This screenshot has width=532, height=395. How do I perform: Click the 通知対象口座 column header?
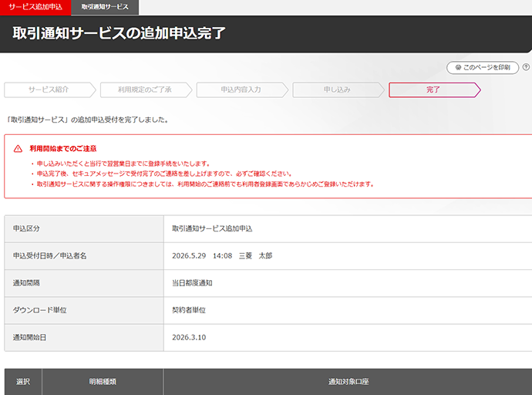[348, 381]
